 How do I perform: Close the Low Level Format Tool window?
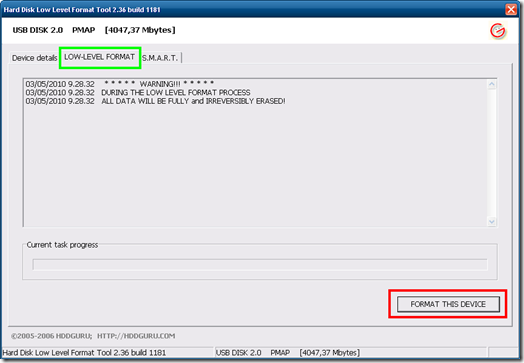point(511,9)
